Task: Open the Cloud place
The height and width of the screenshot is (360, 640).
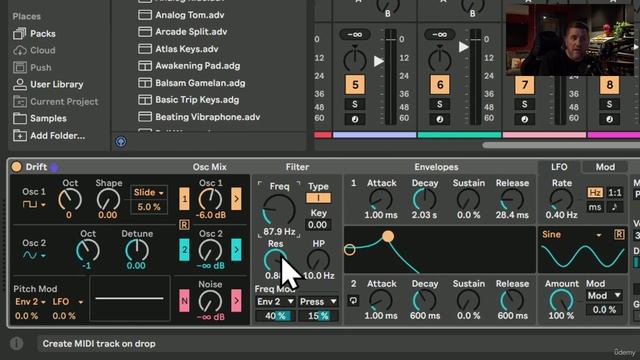Action: [x=34, y=50]
